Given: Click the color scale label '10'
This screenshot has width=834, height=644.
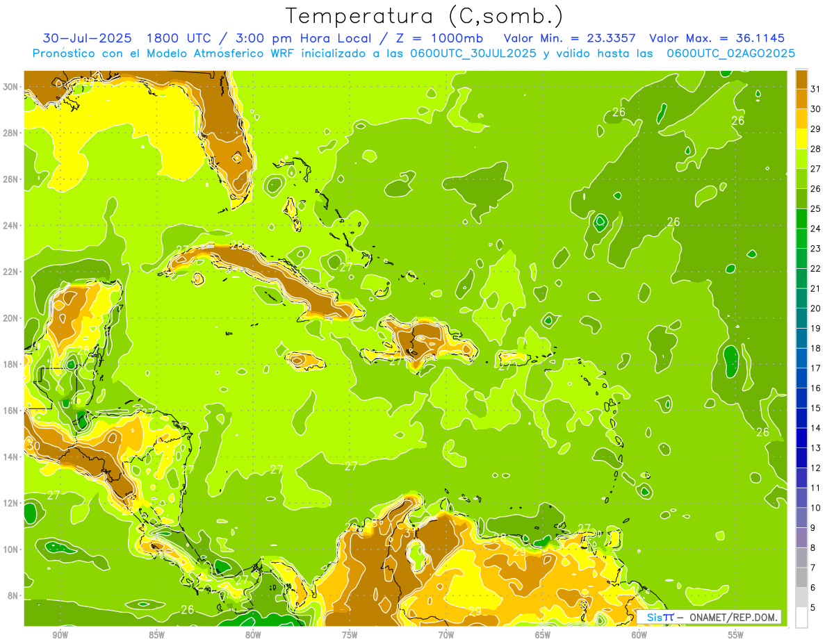Looking at the screenshot, I should click(816, 508).
